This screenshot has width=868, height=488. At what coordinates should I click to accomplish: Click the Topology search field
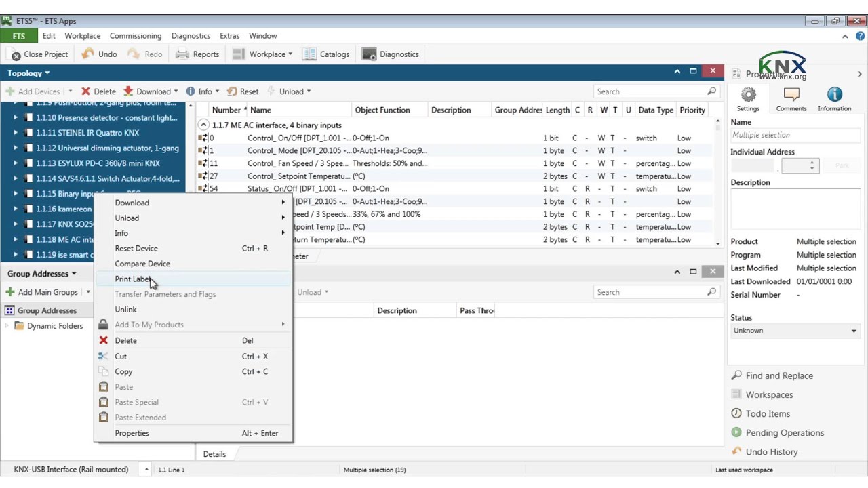click(656, 91)
